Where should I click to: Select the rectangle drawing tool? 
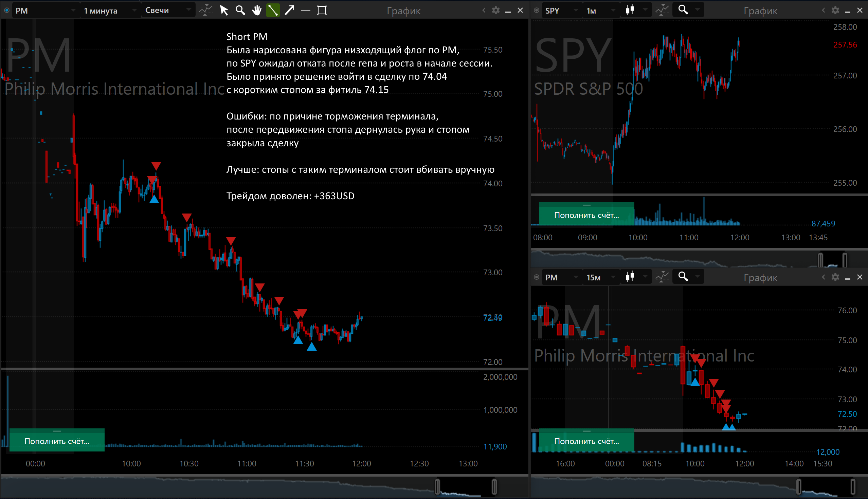click(x=322, y=10)
